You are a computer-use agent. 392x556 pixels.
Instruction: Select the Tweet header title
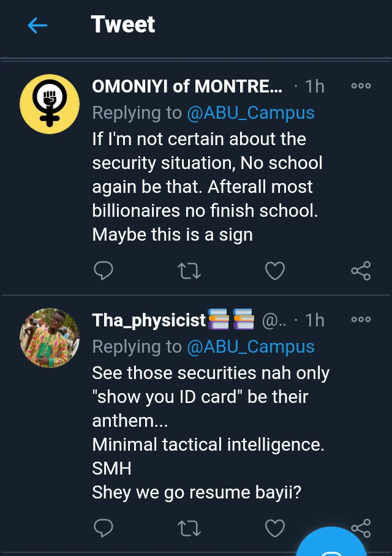tap(123, 24)
